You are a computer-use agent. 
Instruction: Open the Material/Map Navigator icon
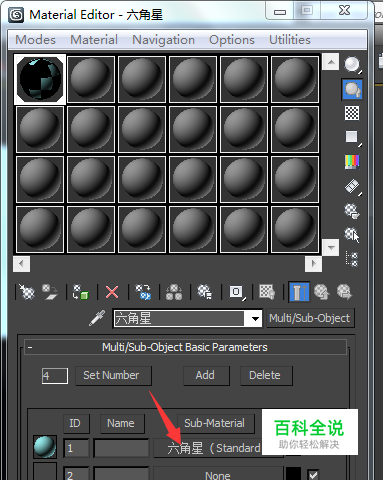pos(352,259)
